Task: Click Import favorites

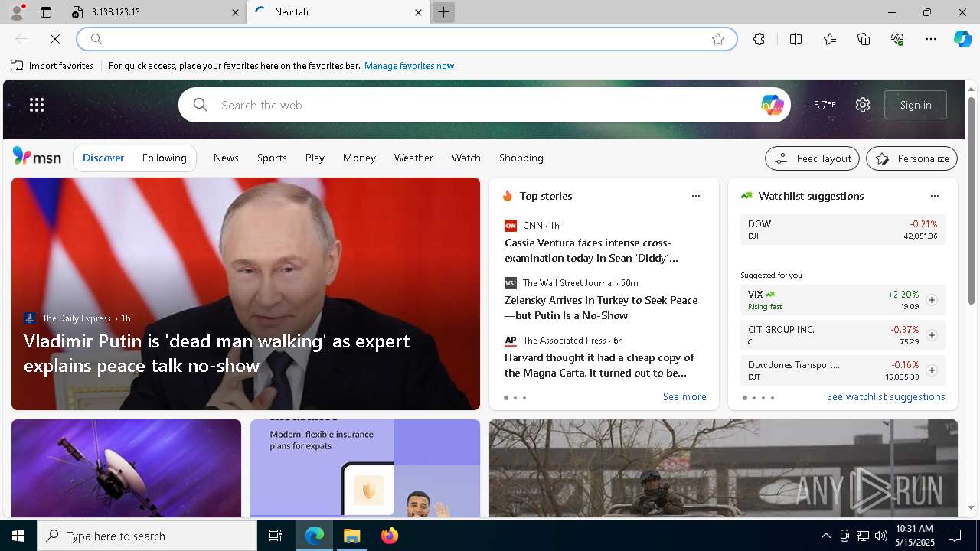Action: [52, 66]
